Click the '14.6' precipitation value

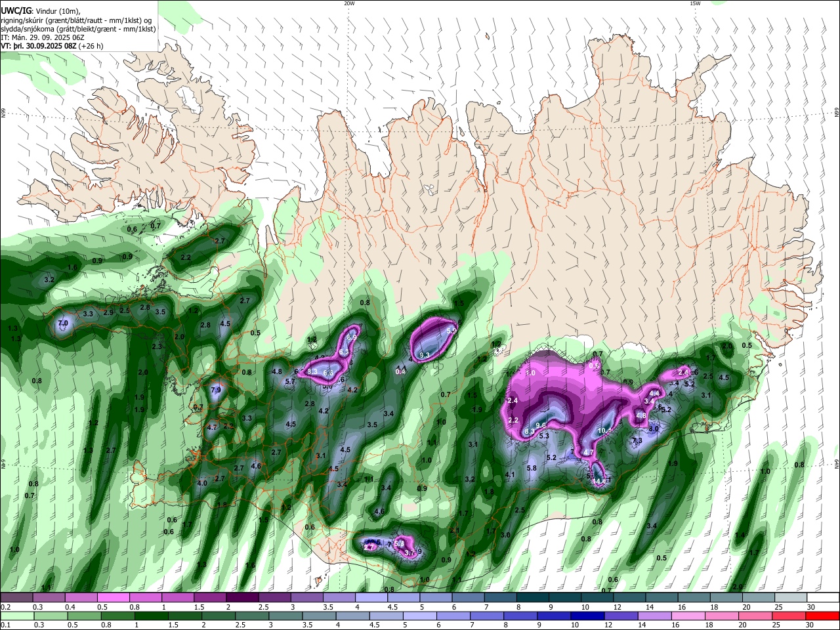(600, 481)
